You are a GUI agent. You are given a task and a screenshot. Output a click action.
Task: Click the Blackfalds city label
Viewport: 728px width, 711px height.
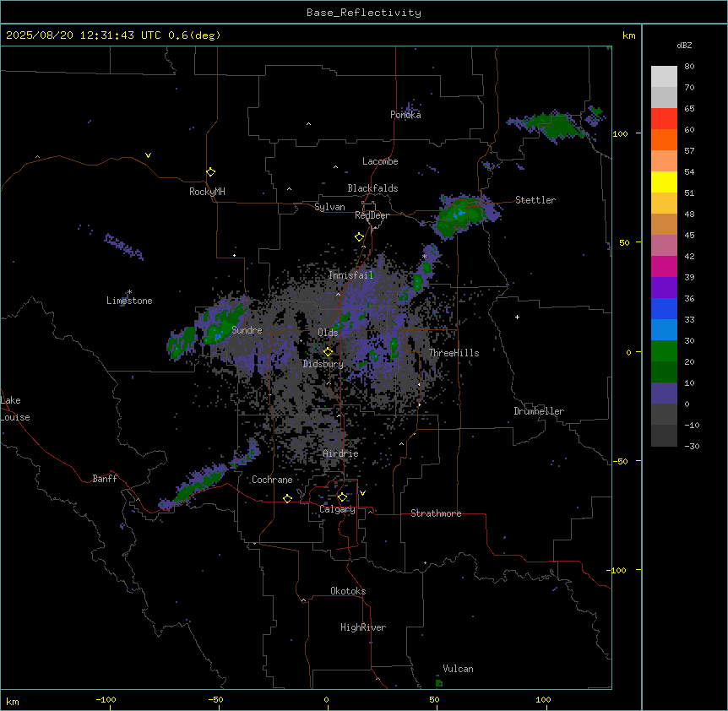pyautogui.click(x=372, y=188)
